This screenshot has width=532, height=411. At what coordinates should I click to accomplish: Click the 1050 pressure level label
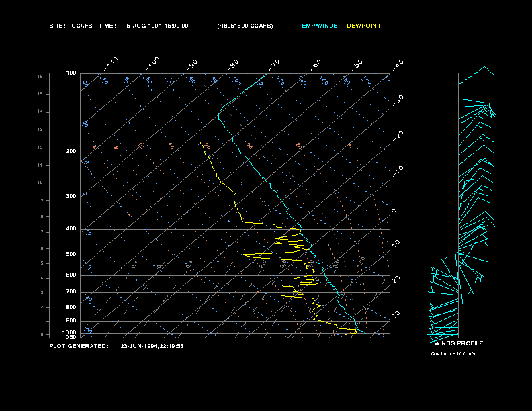click(x=70, y=337)
